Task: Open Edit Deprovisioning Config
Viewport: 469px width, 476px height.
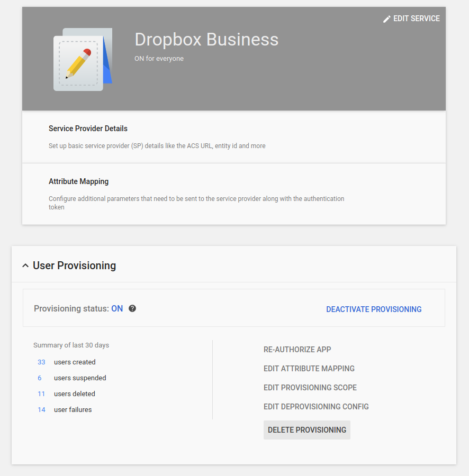Action: 316,407
